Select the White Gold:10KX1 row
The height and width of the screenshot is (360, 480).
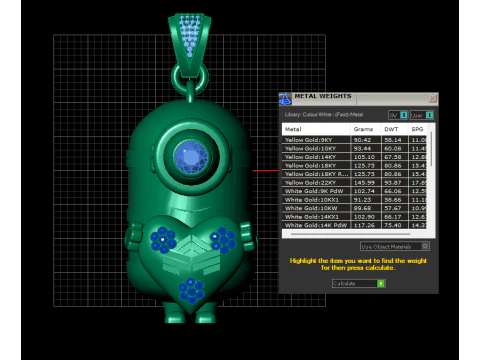pyautogui.click(x=354, y=200)
